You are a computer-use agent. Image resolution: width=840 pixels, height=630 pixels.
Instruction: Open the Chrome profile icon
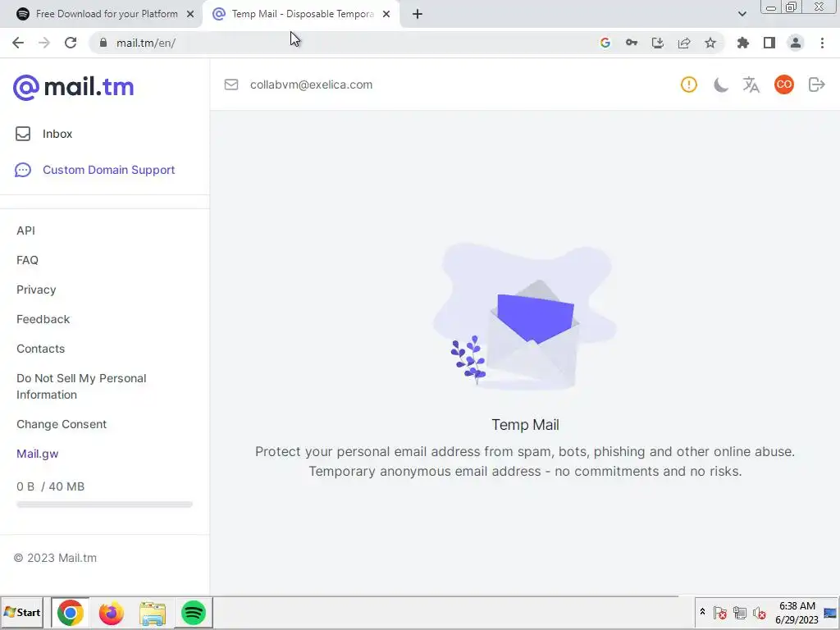tap(796, 43)
